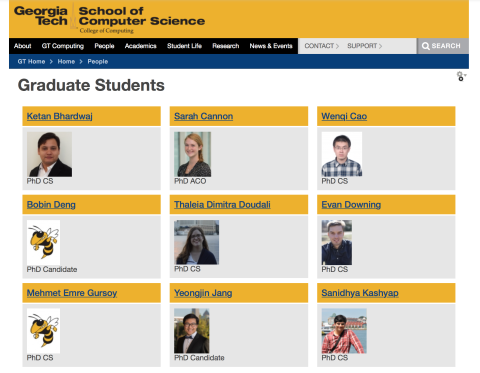Click Yeongjin Jang's profile photo

[192, 331]
